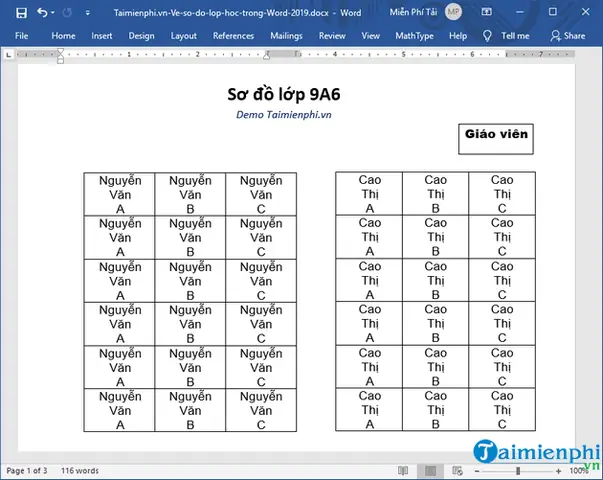Image resolution: width=603 pixels, height=480 pixels.
Task: Switch to the Insert tab
Action: pos(102,36)
